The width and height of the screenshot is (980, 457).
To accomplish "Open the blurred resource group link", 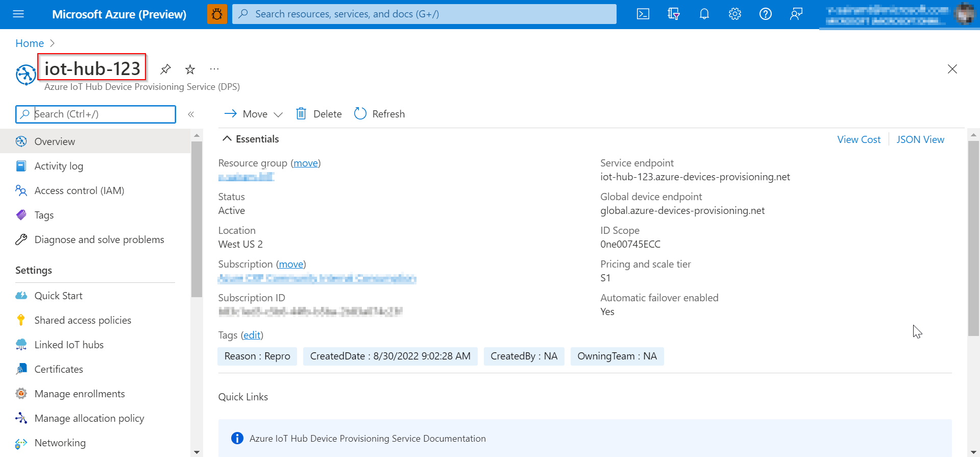I will point(246,177).
